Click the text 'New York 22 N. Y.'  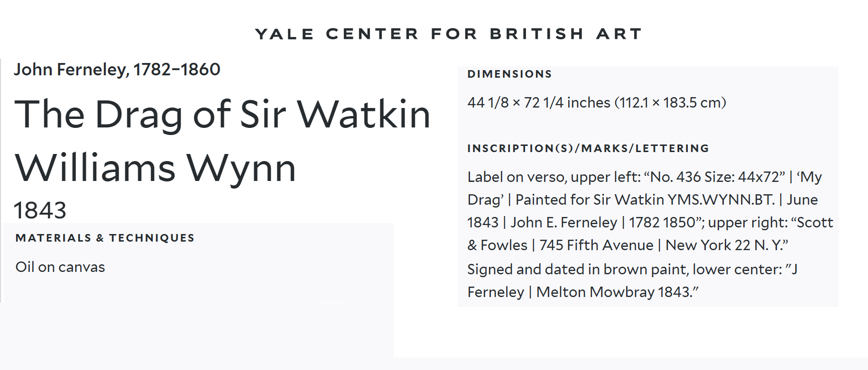(727, 245)
